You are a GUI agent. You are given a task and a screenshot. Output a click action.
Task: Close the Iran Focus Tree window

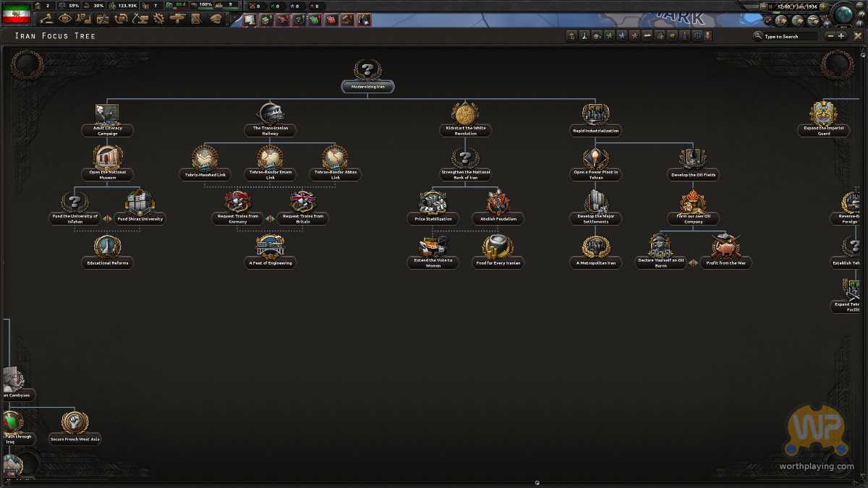(x=858, y=35)
